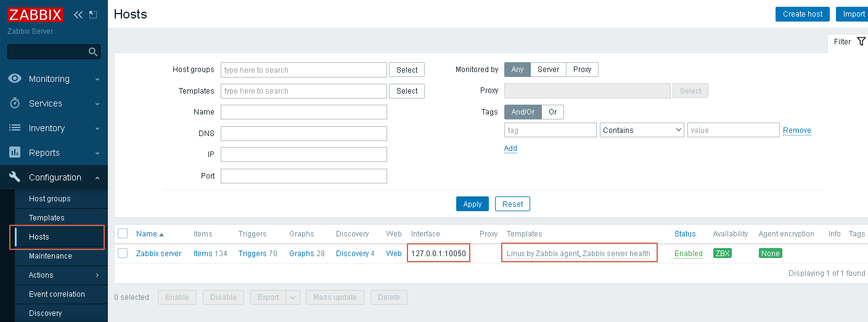Click the Apply filter button
This screenshot has height=322, width=868.
click(472, 204)
